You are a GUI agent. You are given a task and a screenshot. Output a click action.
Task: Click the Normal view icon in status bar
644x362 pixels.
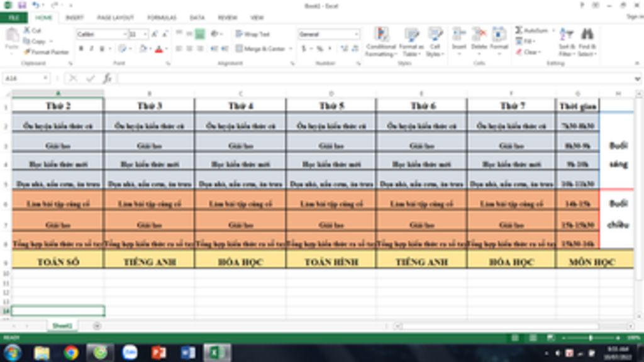(514, 337)
